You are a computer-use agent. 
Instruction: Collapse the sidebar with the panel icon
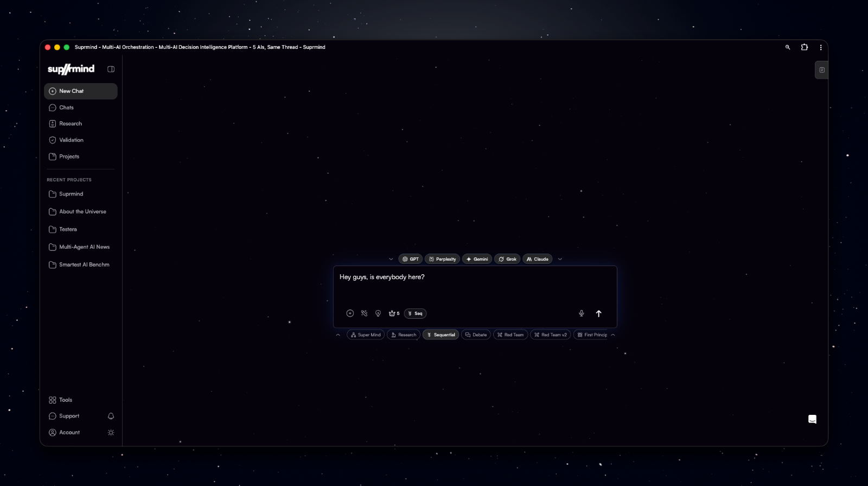111,69
